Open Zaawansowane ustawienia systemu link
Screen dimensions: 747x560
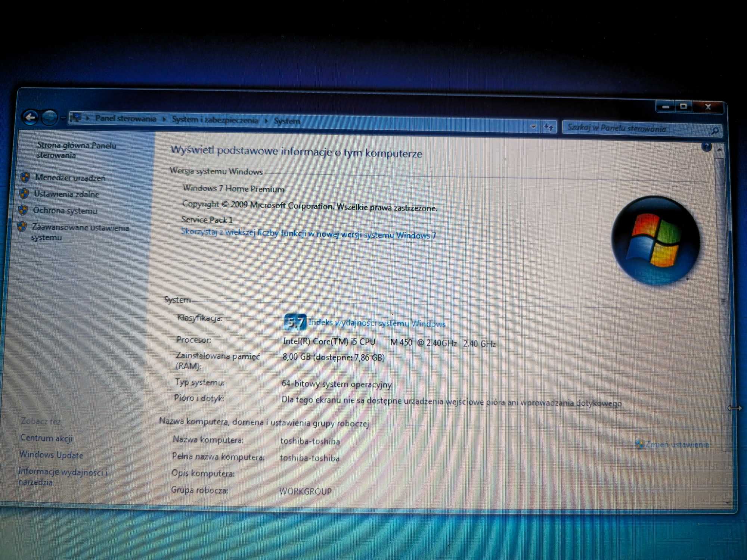point(80,232)
